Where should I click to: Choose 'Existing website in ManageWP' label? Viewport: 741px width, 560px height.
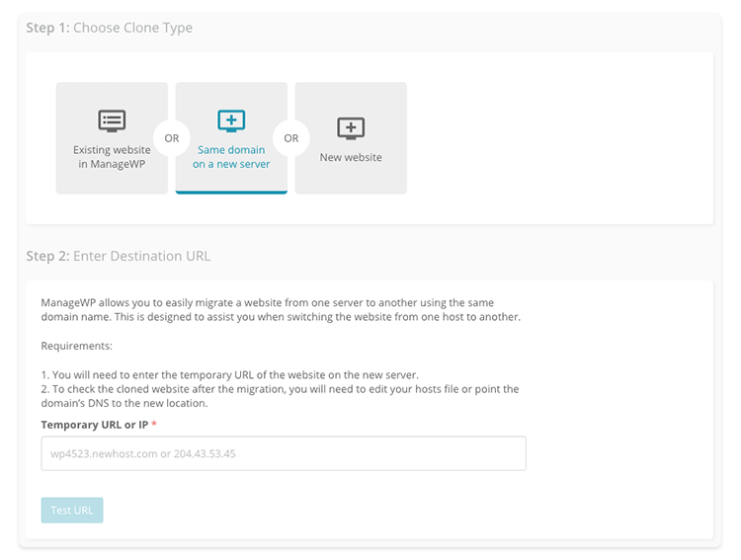pos(112,157)
